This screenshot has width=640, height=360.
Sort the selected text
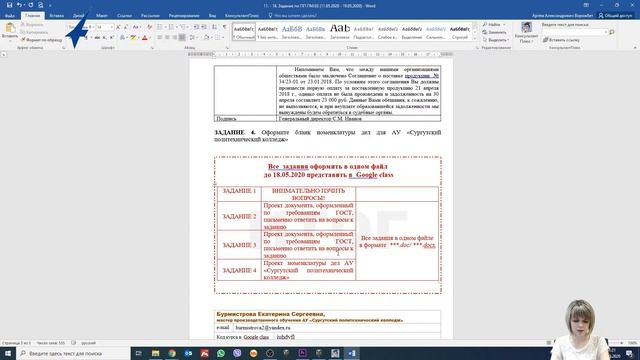coord(214,27)
